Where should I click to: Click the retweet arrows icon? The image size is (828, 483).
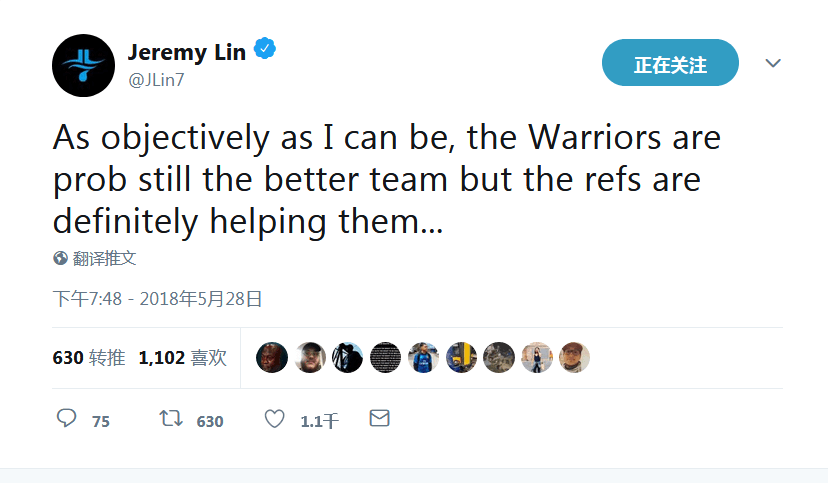171,418
